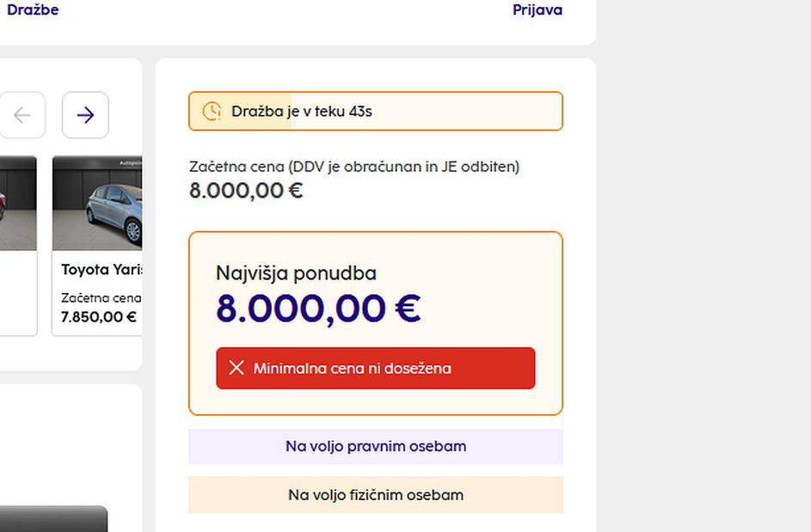Click the 'Dražba je v teku 43s' countdown text
This screenshot has width=811, height=532.
301,112
